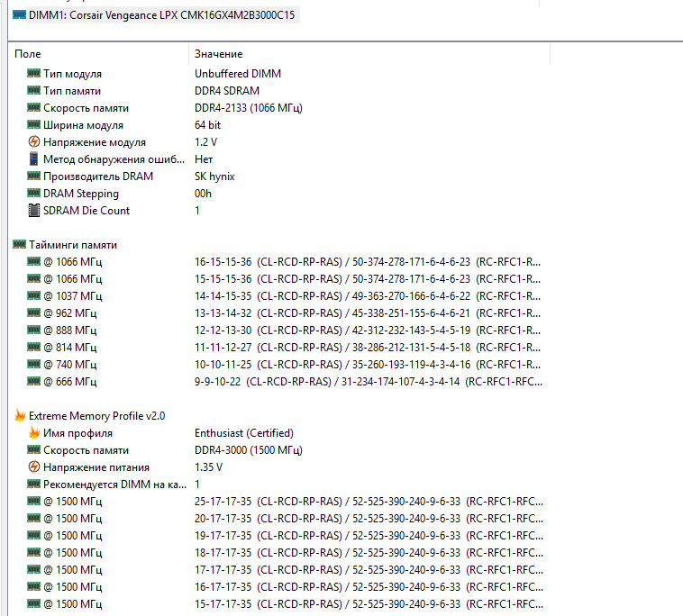This screenshot has width=683, height=616.
Task: Select the 9-9-10-22 timing values
Action: (x=368, y=381)
